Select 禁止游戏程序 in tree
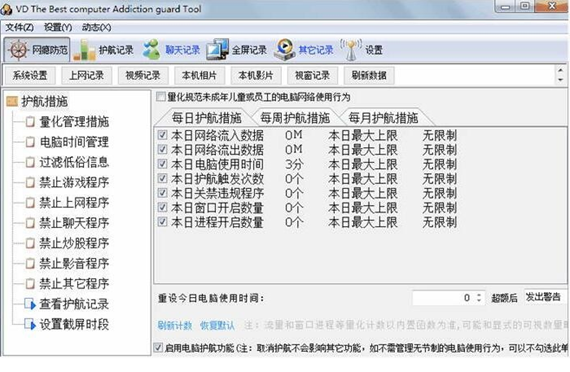The image size is (570, 372). click(x=74, y=182)
